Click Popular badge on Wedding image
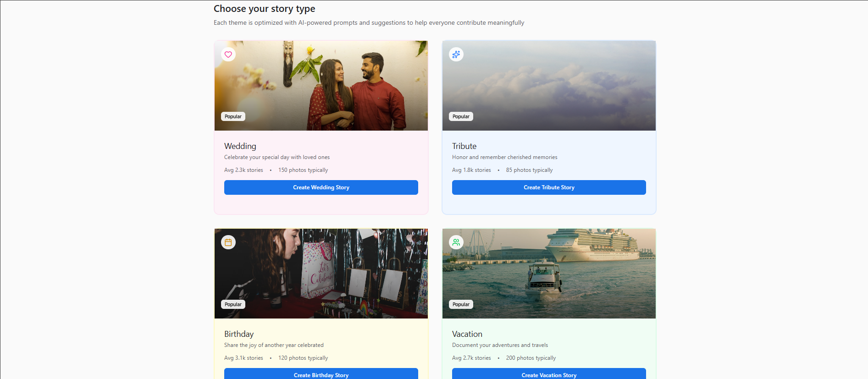This screenshot has width=868, height=379. (233, 116)
